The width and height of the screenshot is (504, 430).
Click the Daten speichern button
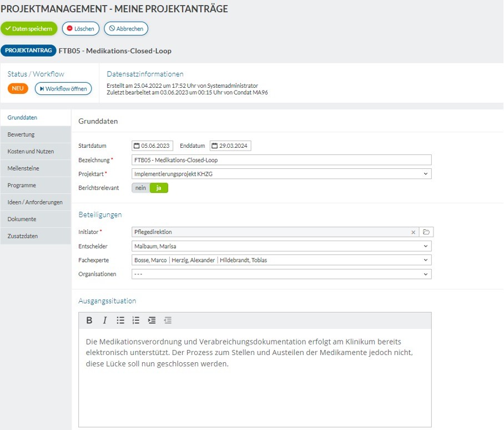(x=29, y=29)
